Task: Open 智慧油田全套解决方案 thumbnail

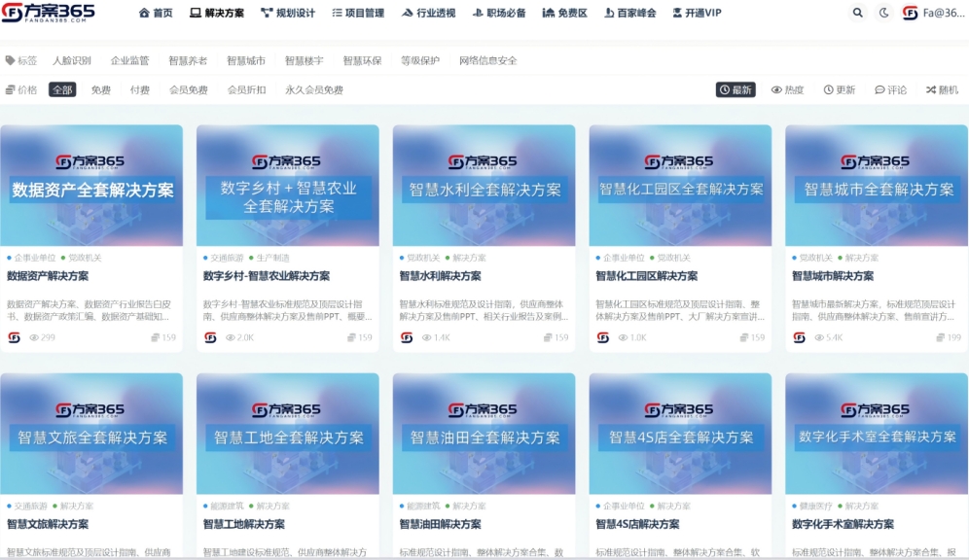Action: (484, 434)
